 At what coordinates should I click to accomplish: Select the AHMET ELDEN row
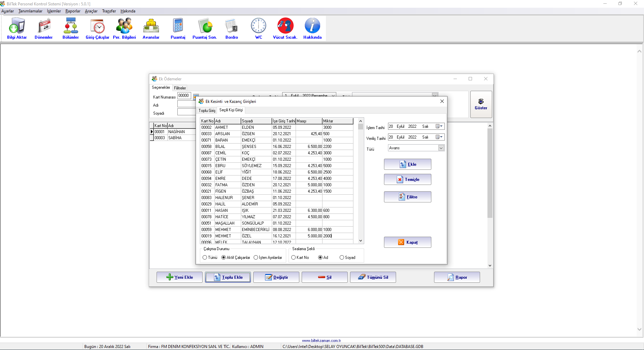pyautogui.click(x=277, y=127)
